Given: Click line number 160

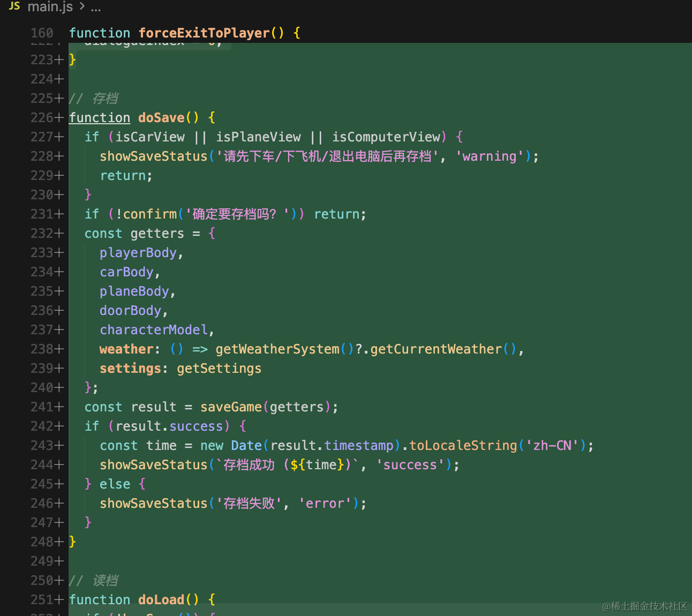Looking at the screenshot, I should click(x=42, y=33).
